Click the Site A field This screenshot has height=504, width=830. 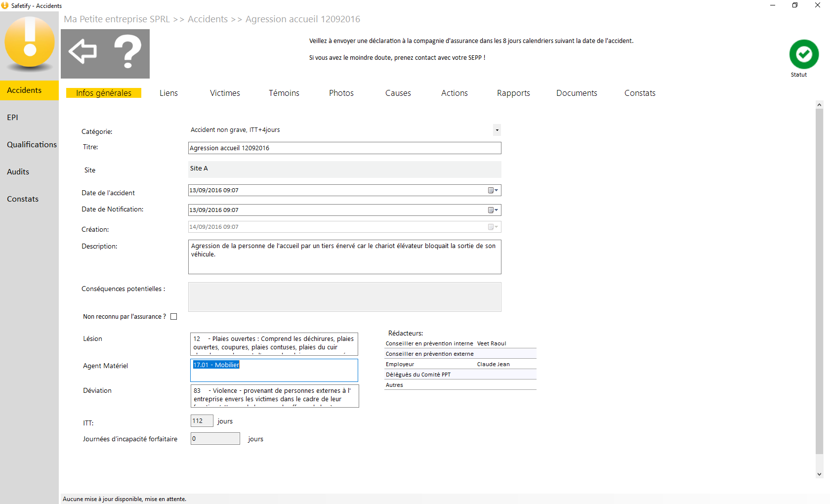coord(345,169)
